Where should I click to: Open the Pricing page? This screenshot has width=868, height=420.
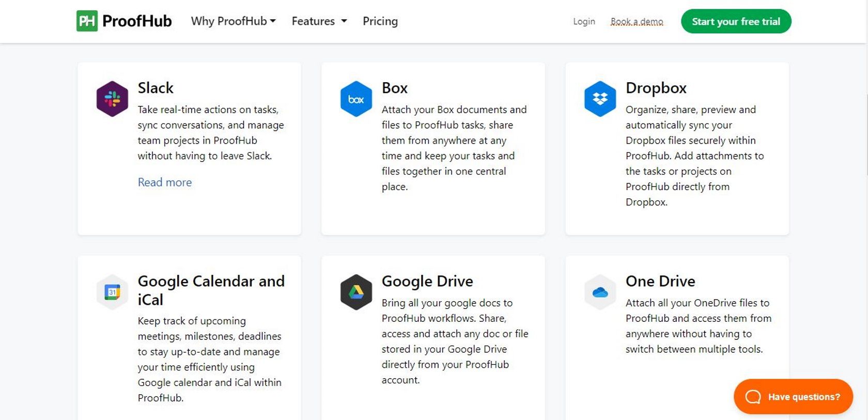tap(380, 21)
